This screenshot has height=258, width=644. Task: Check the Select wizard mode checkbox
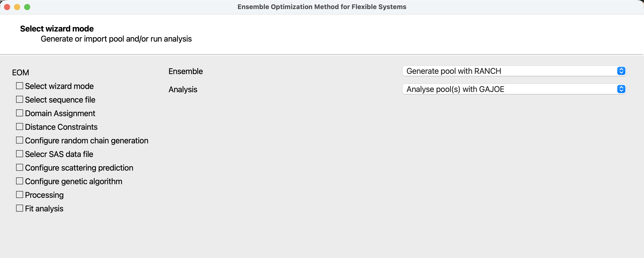click(20, 86)
